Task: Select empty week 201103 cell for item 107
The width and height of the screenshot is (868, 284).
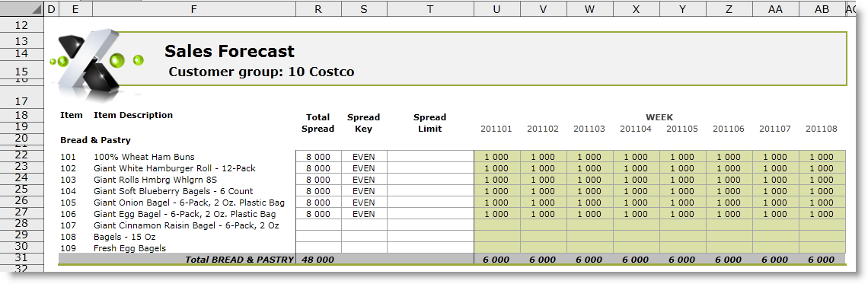Action: (x=589, y=225)
